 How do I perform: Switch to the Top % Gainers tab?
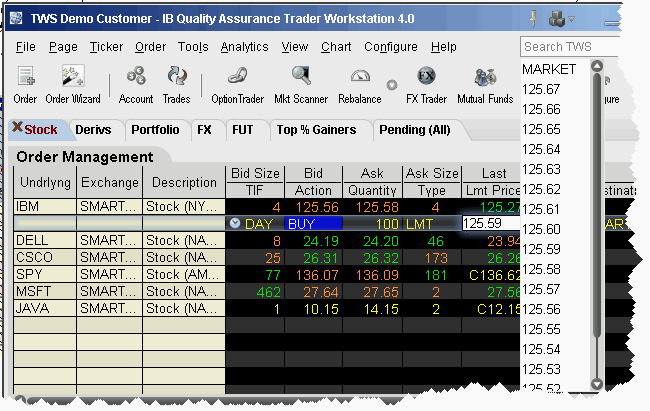click(x=316, y=130)
